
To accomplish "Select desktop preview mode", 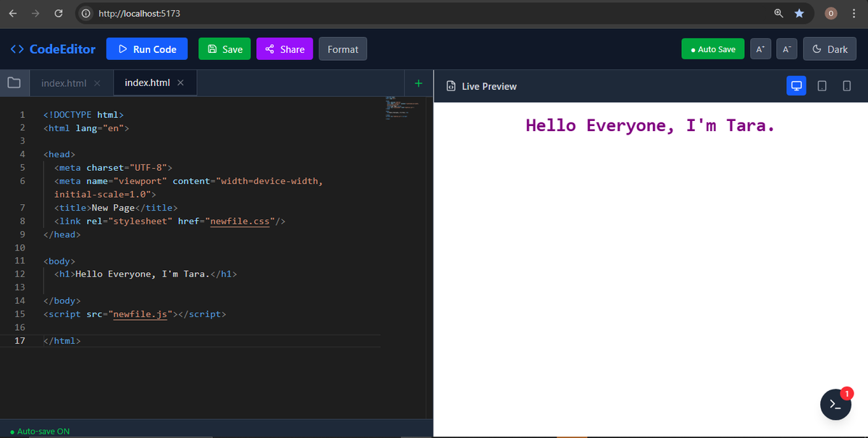I will (x=796, y=86).
